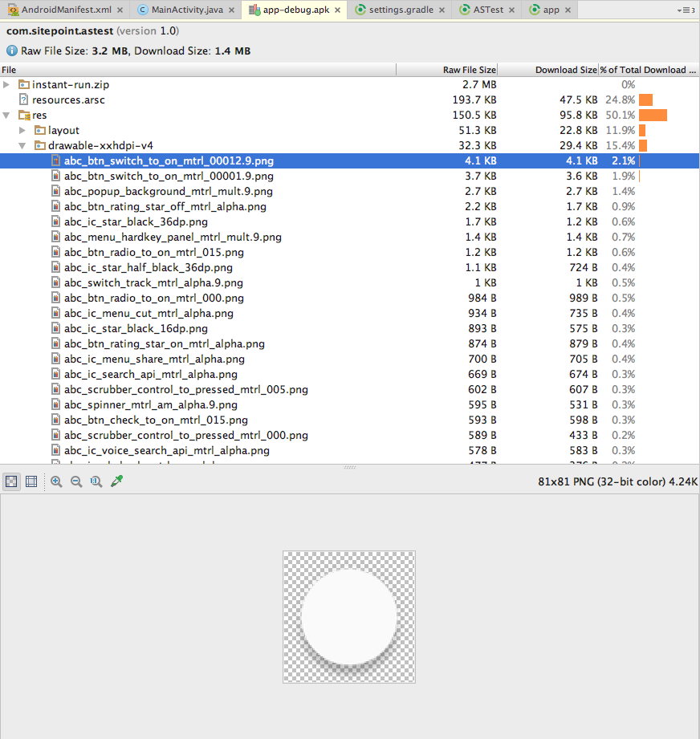Viewport: 700px width, 739px height.
Task: Click the layout folder icon
Action: point(40,130)
